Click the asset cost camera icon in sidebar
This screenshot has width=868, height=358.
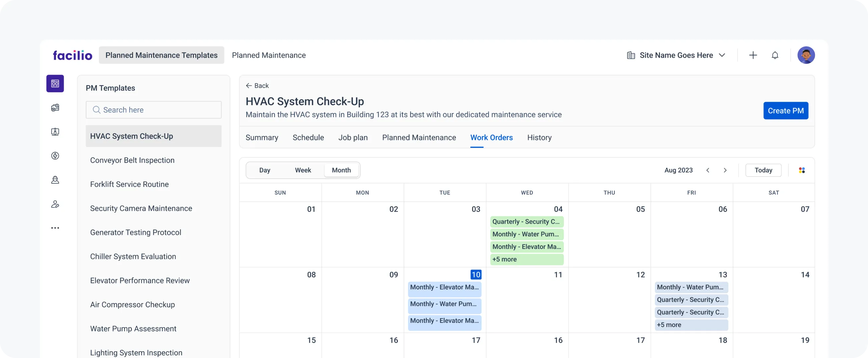click(x=55, y=108)
